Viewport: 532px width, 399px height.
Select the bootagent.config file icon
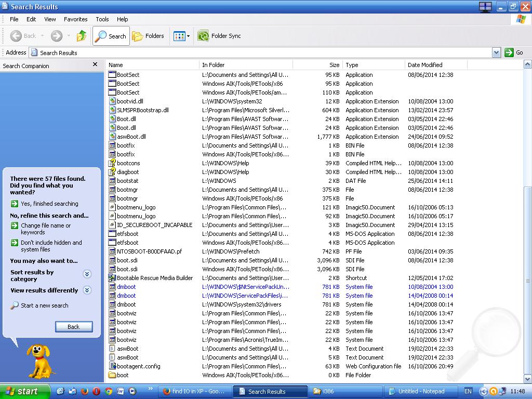[112, 366]
